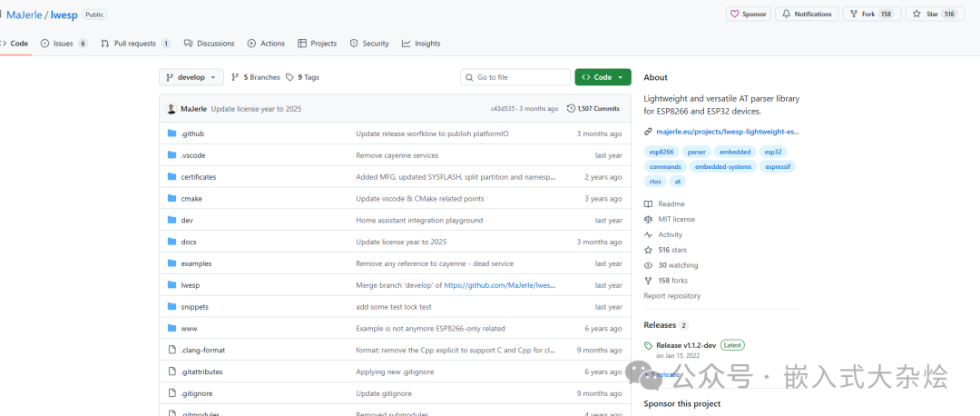Screen dimensions: 980x416
Task: Open Release v1.1.2-dev
Action: [x=686, y=345]
